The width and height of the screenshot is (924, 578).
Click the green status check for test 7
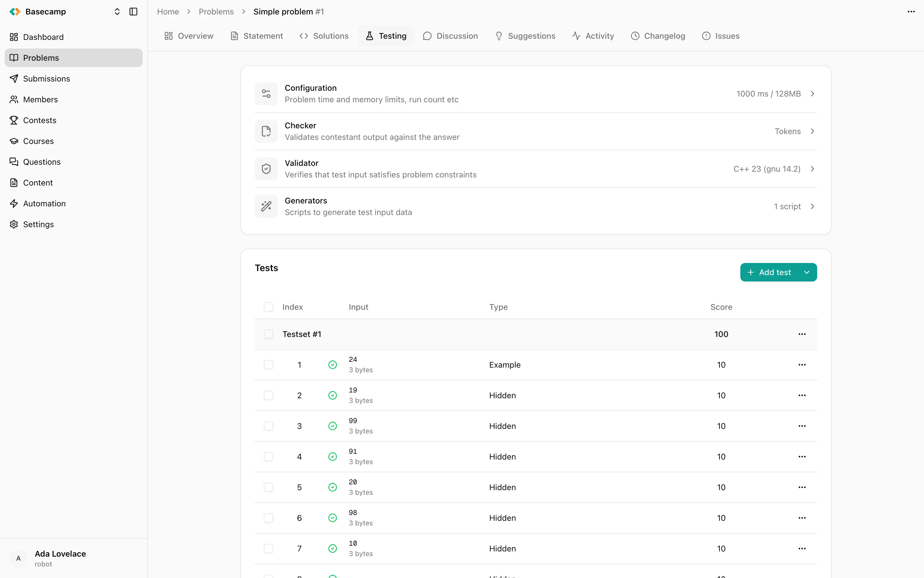click(333, 548)
